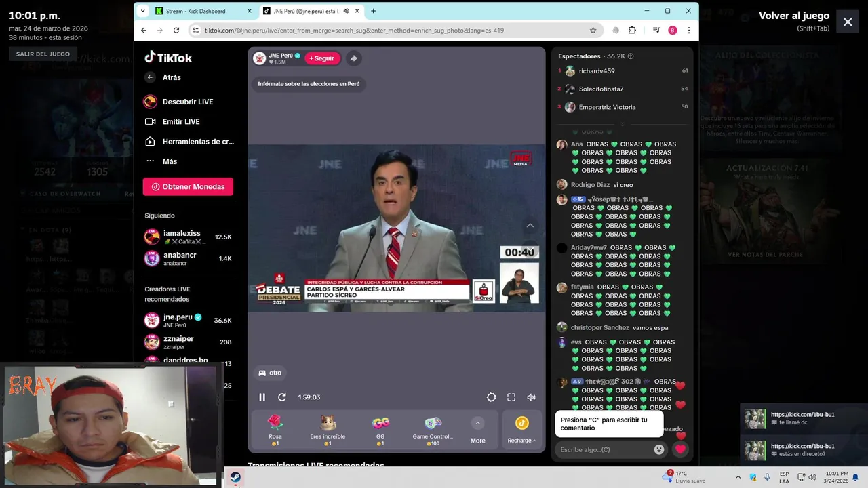The width and height of the screenshot is (868, 488).
Task: Click Obtener Monedas button
Action: tap(188, 186)
